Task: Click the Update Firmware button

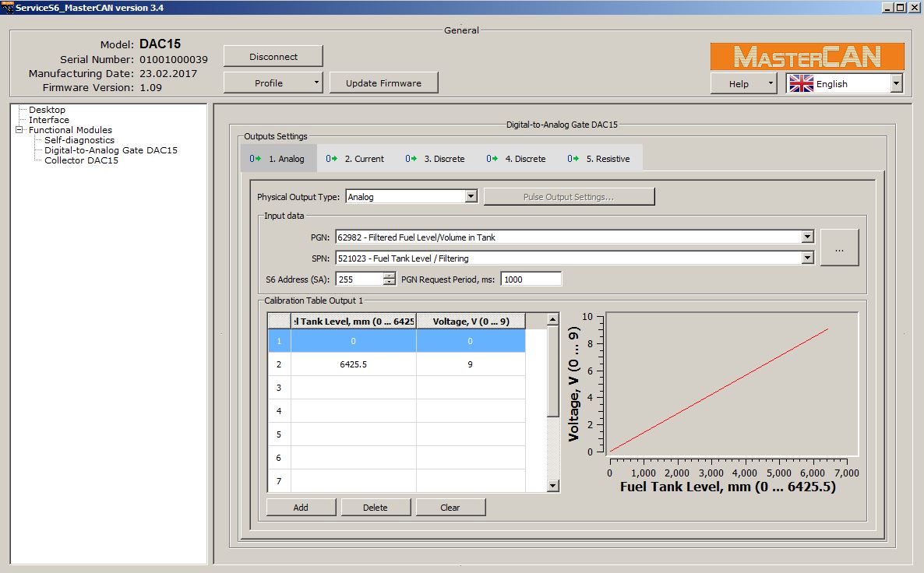Action: (383, 83)
